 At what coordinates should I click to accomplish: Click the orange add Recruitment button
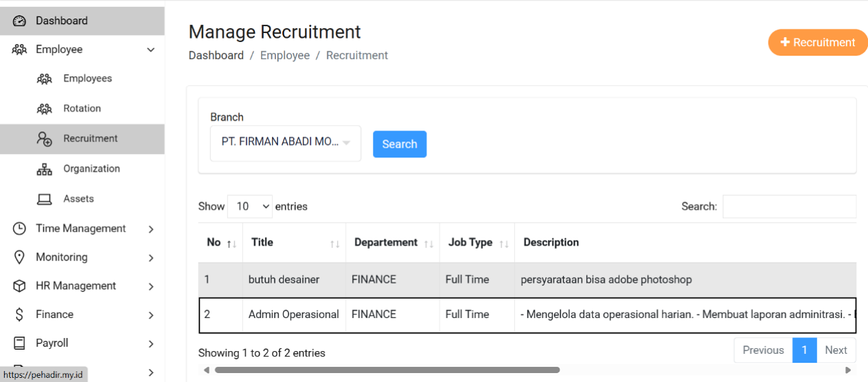(817, 43)
